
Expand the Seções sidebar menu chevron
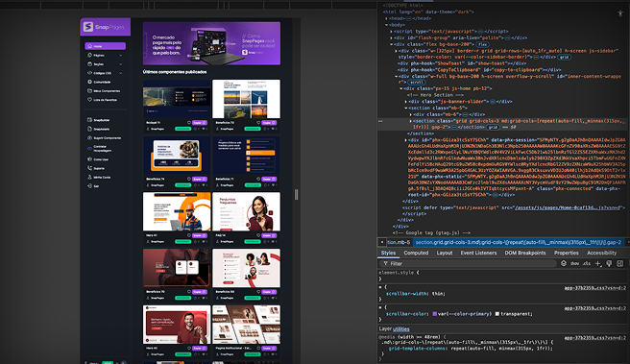click(121, 64)
